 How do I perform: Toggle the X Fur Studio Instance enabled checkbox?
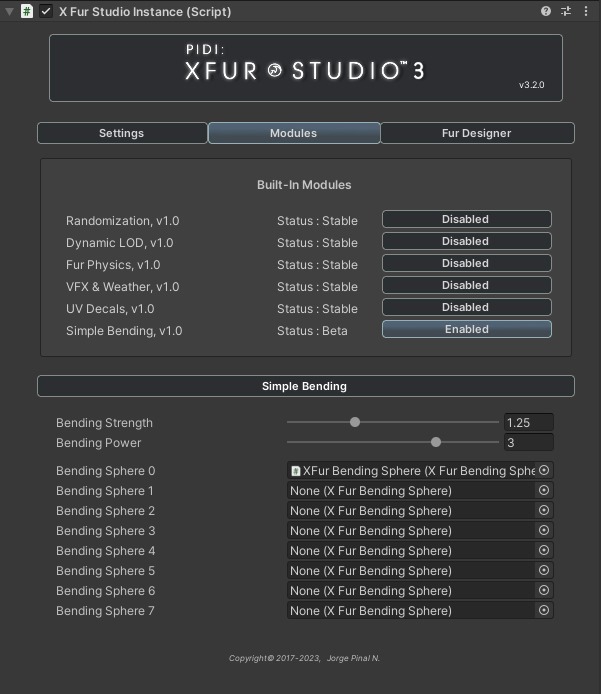[x=46, y=12]
